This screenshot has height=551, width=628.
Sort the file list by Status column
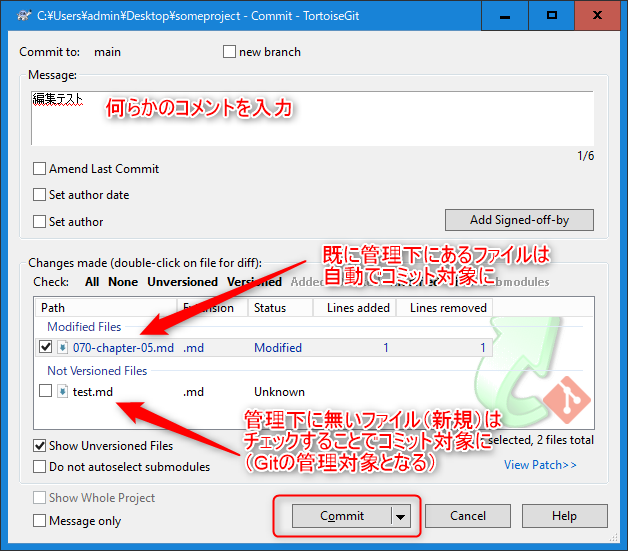pyautogui.click(x=280, y=308)
